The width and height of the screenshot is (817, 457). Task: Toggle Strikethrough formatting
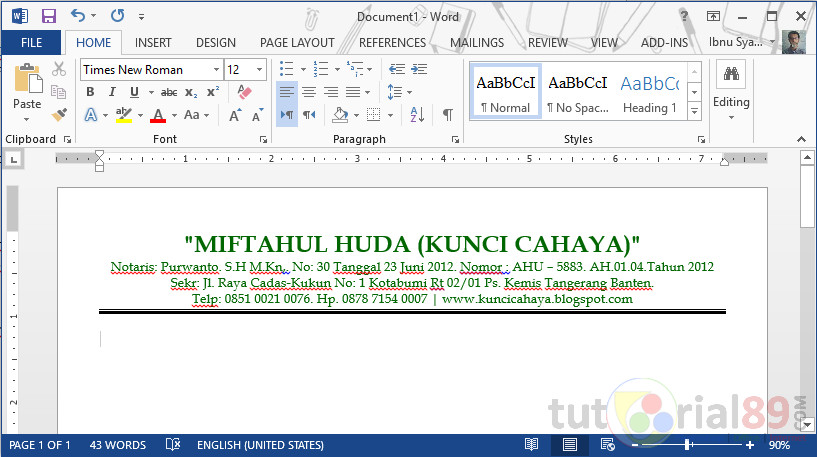click(x=169, y=92)
